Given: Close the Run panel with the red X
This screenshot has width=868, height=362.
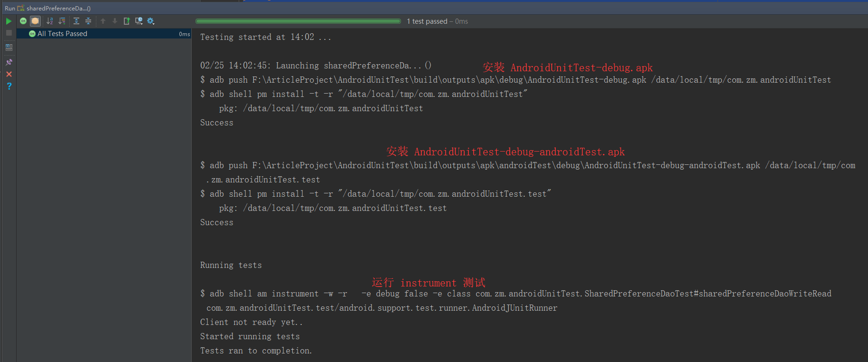Looking at the screenshot, I should point(9,74).
